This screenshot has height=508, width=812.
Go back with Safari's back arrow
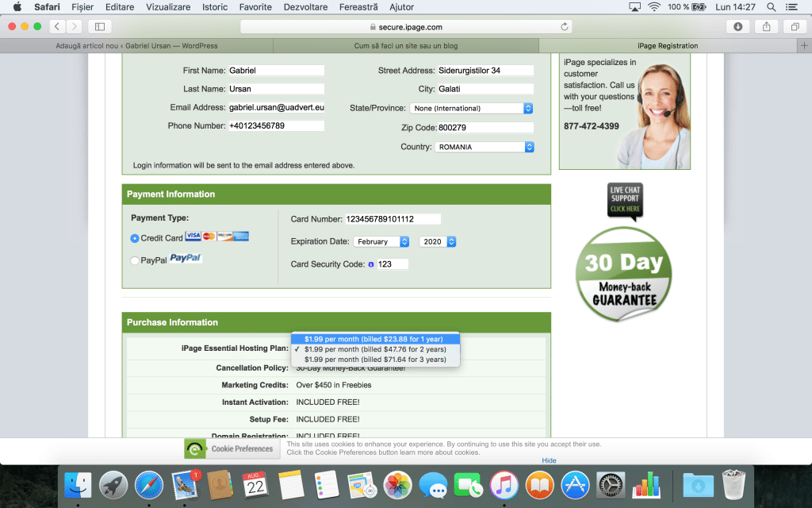(x=57, y=26)
